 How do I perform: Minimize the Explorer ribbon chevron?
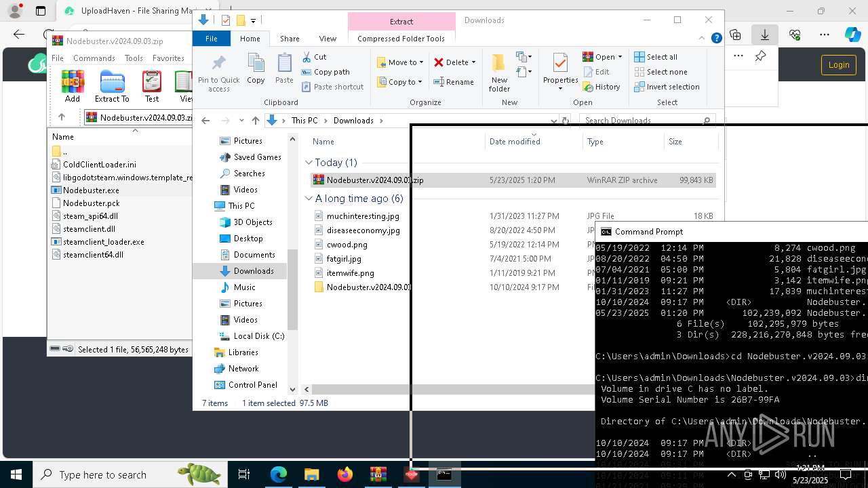(x=703, y=39)
